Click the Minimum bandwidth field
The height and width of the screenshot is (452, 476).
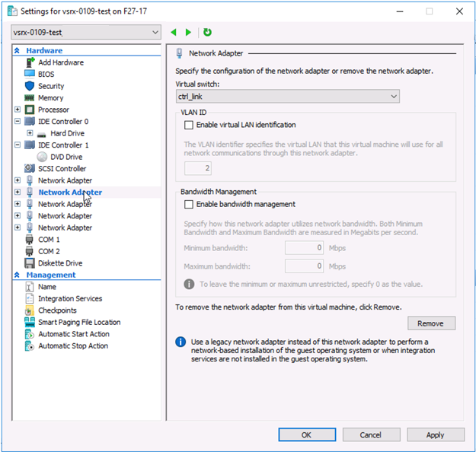[x=304, y=248]
